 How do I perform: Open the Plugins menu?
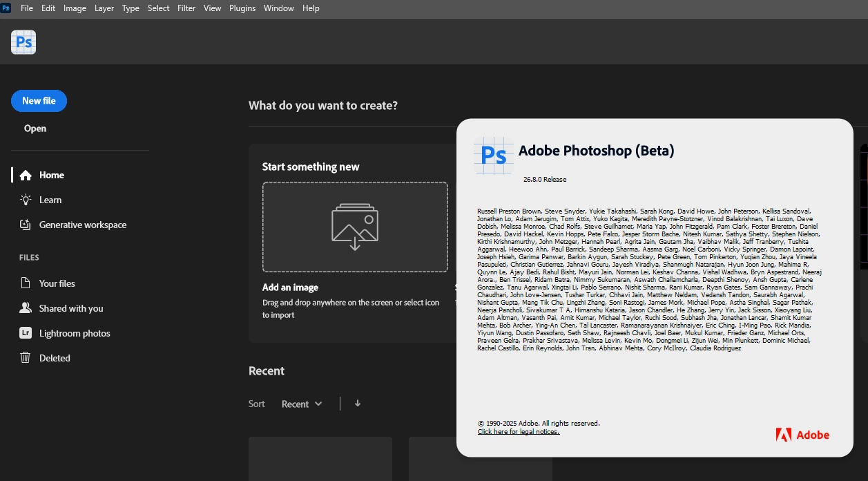pyautogui.click(x=242, y=8)
